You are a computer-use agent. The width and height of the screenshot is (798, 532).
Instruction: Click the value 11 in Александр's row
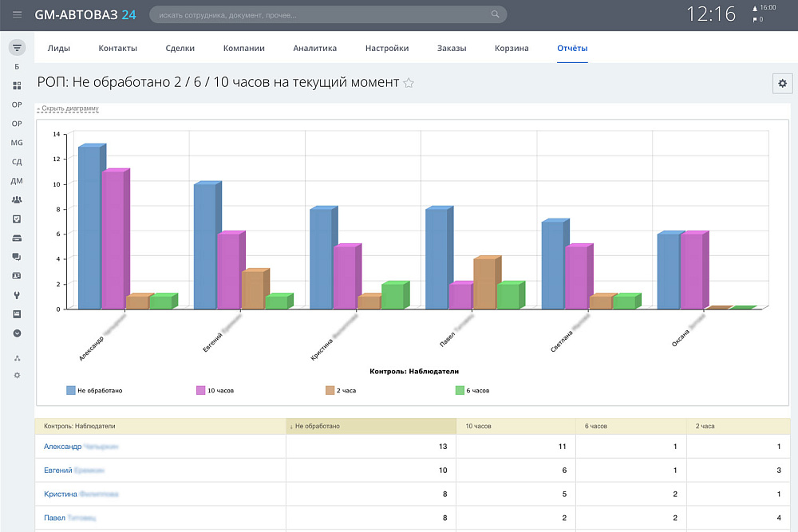click(x=562, y=447)
